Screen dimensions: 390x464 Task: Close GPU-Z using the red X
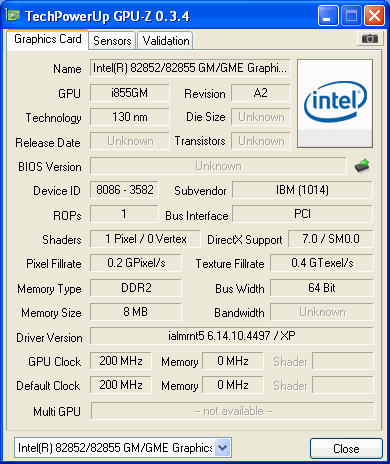[x=374, y=15]
